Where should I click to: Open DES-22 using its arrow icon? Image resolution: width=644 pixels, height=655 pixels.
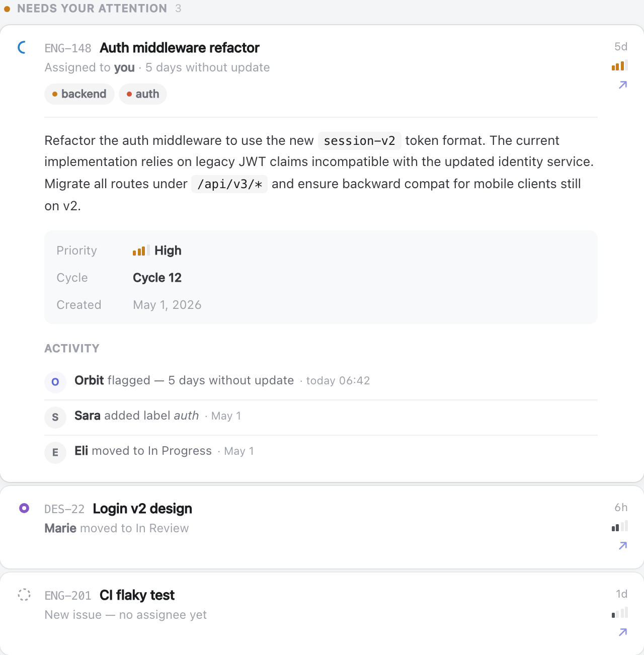pyautogui.click(x=623, y=546)
